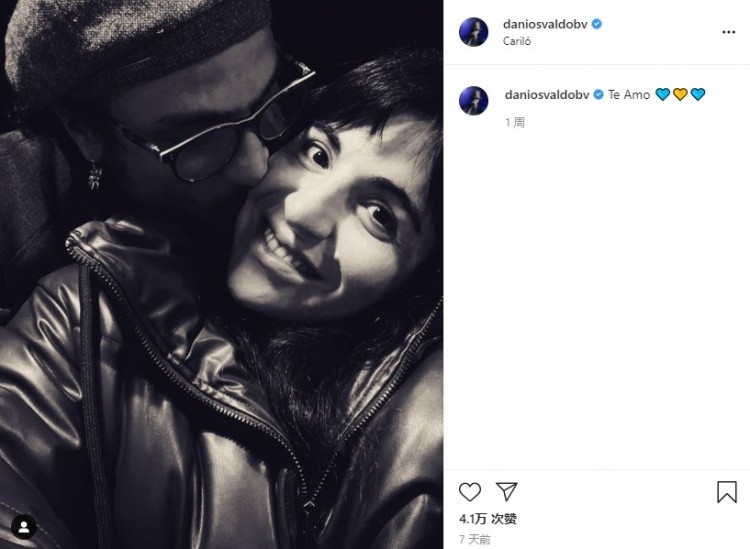Show tagged people icon on the photo

click(x=23, y=527)
